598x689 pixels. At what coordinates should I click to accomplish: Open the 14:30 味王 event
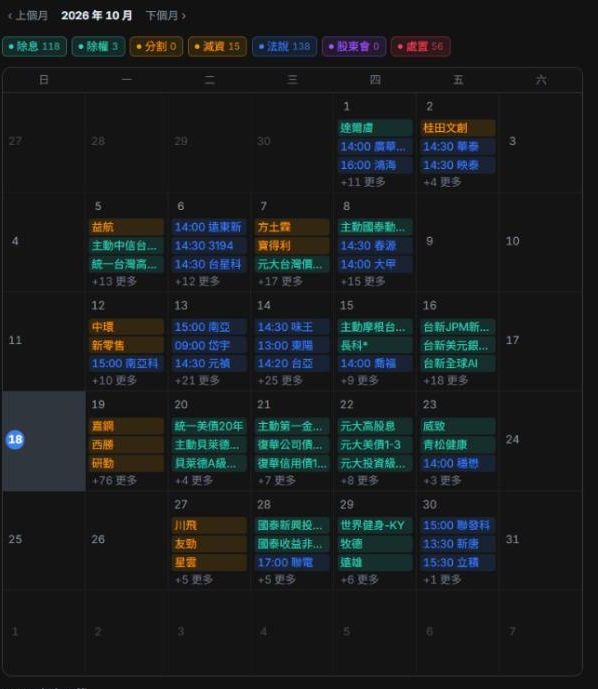(292, 327)
